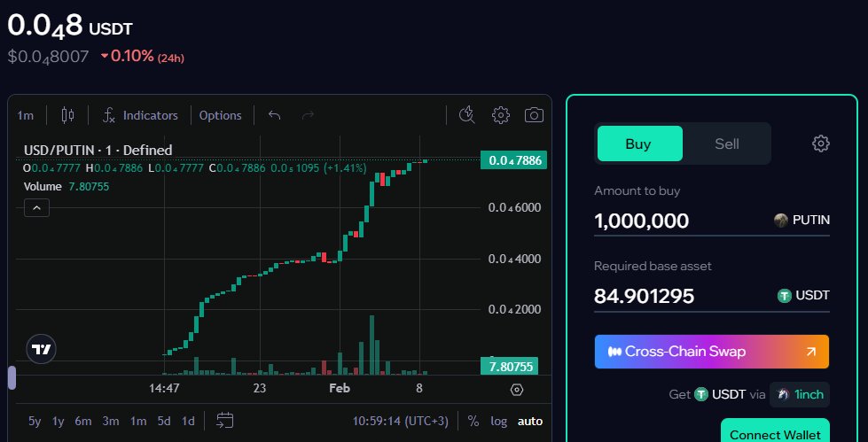Select the 1m time range at the bottom
This screenshot has height=442, width=868.
pos(138,421)
